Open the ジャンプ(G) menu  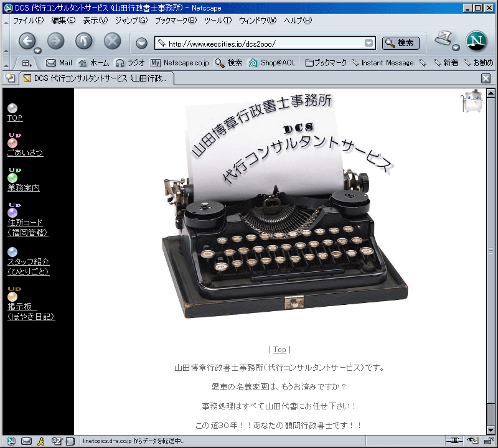pos(131,21)
